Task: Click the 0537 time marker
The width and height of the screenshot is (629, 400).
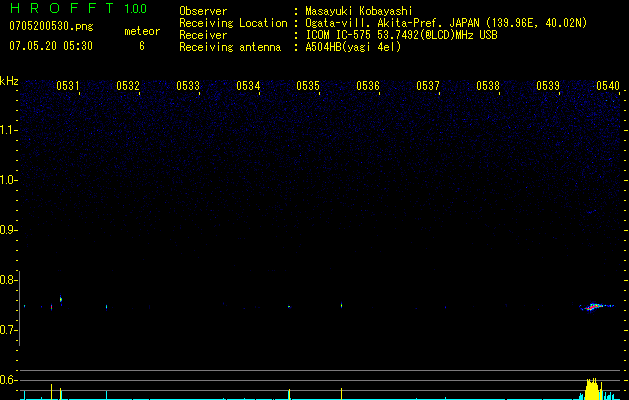Action: (x=428, y=85)
